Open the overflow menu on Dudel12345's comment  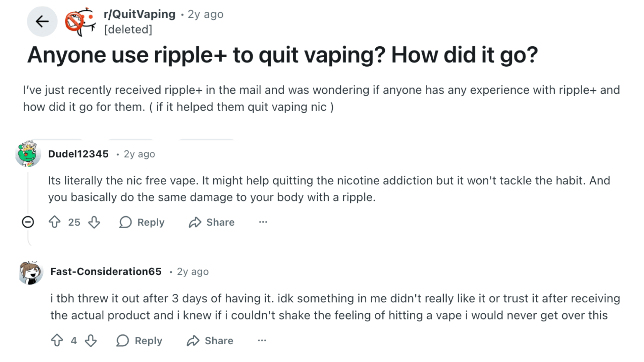click(263, 222)
